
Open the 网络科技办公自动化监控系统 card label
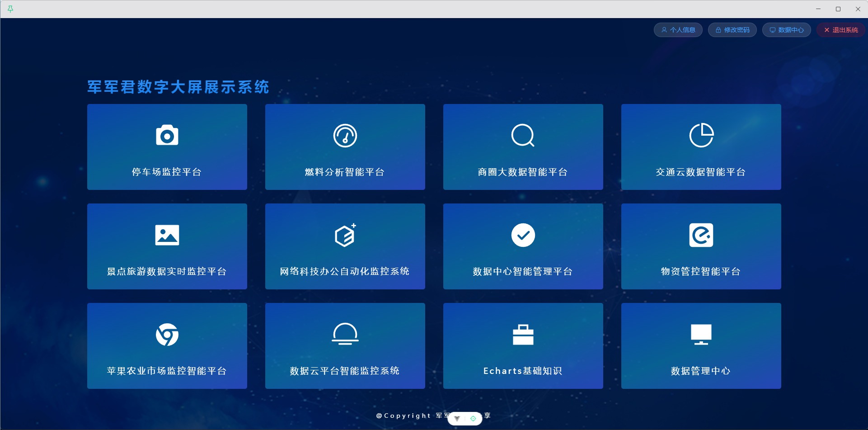click(x=345, y=271)
